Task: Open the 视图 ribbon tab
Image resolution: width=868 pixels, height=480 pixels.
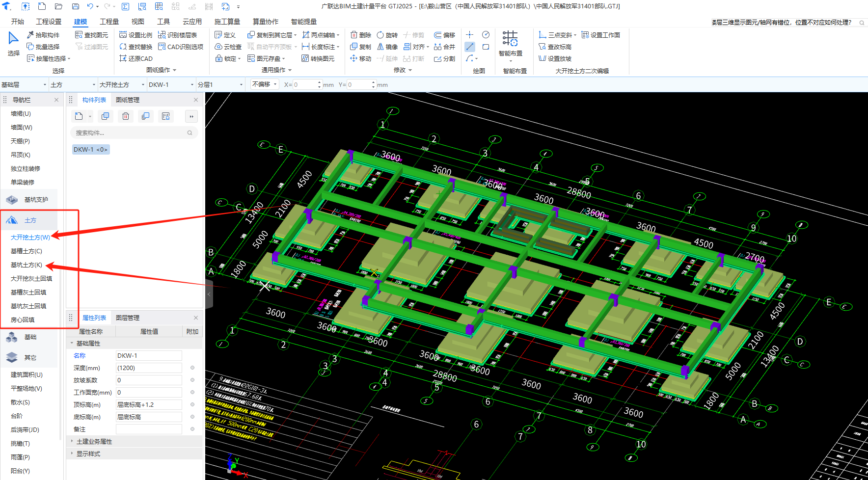Action: pos(138,22)
